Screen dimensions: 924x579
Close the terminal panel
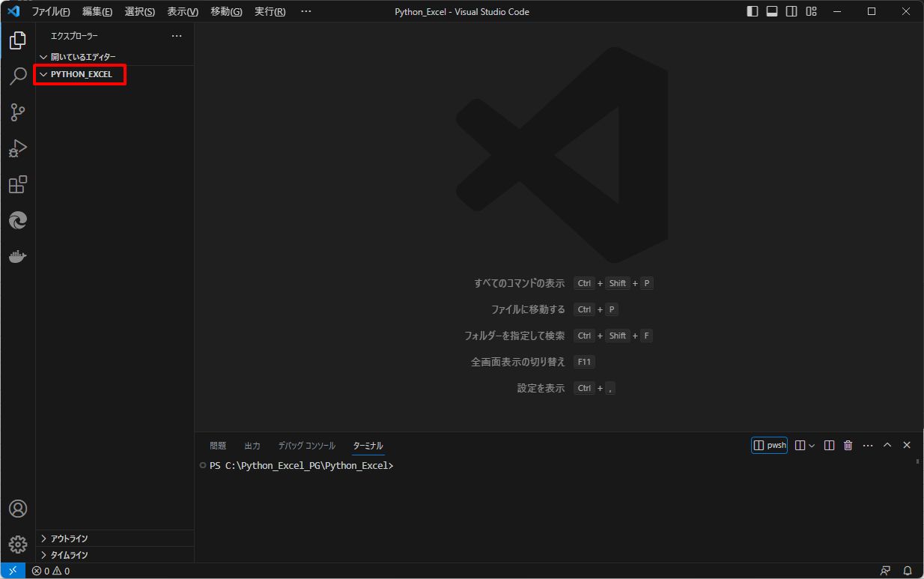(x=907, y=446)
